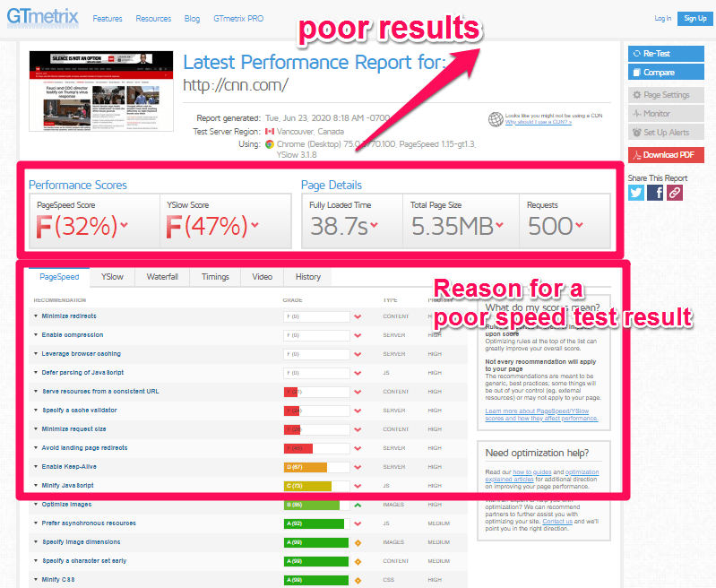The height and width of the screenshot is (588, 716).
Task: Click green up arrow beside Optimize images
Action: point(358,505)
